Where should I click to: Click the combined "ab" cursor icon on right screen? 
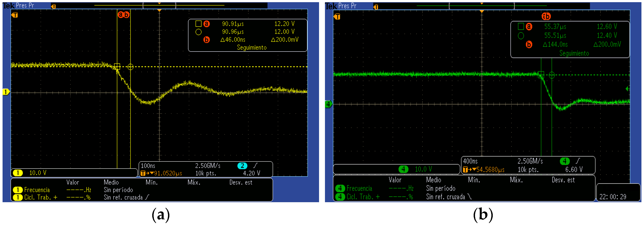click(547, 17)
